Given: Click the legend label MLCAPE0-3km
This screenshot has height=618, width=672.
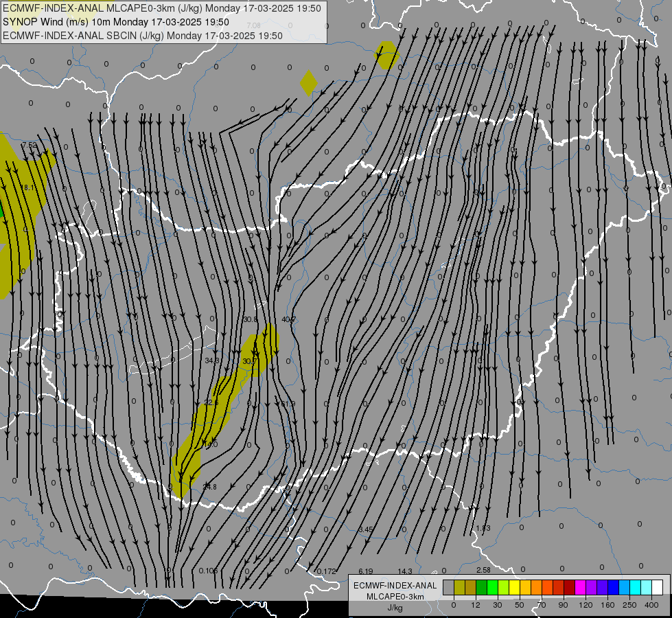Looking at the screenshot, I should click(395, 596).
